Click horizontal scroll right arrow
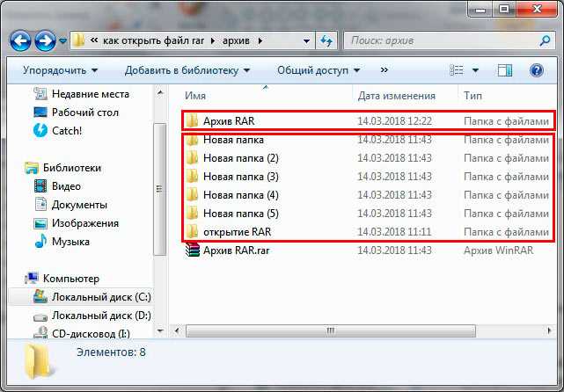Image resolution: width=564 pixels, height=392 pixels. coord(549,330)
